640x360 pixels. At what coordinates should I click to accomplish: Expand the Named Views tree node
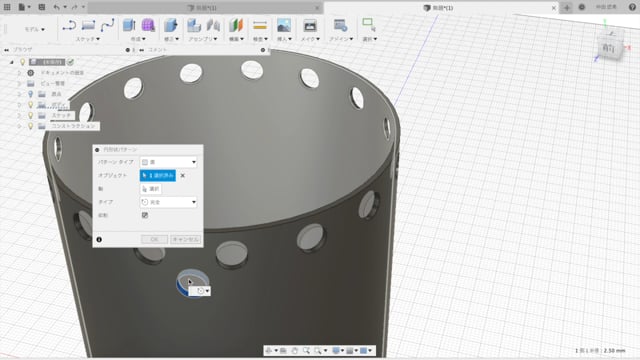19,83
